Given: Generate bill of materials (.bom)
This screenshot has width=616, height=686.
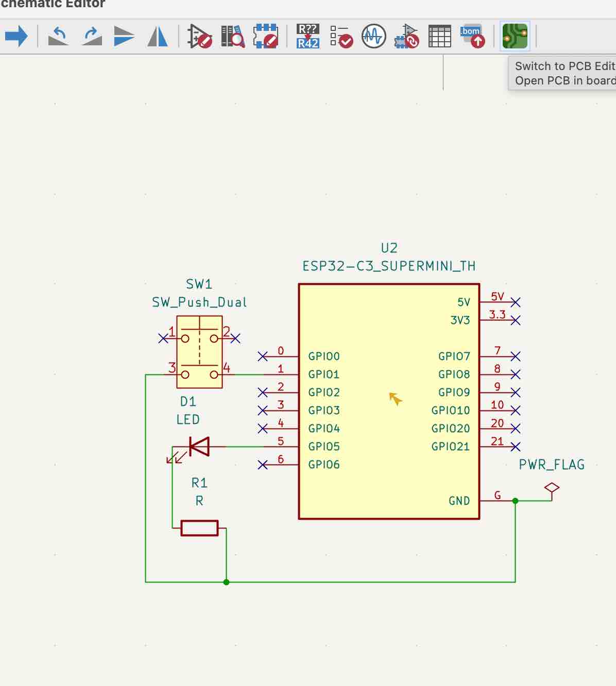Looking at the screenshot, I should [x=473, y=36].
